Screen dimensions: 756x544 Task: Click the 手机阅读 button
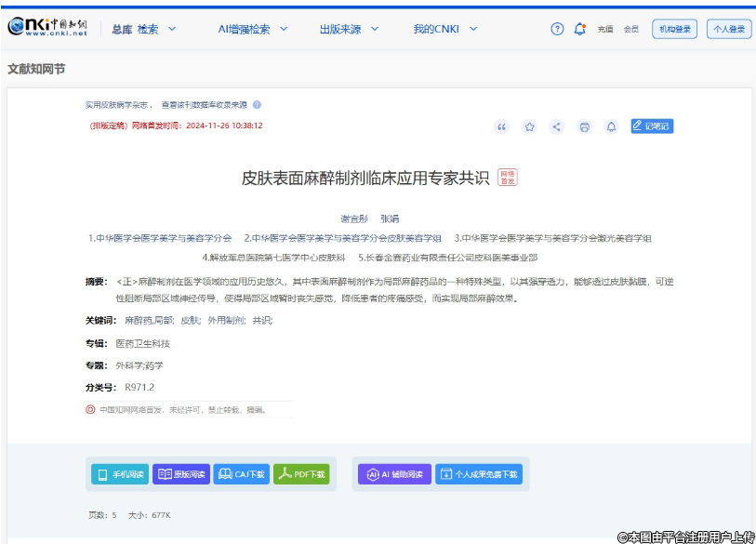point(119,474)
